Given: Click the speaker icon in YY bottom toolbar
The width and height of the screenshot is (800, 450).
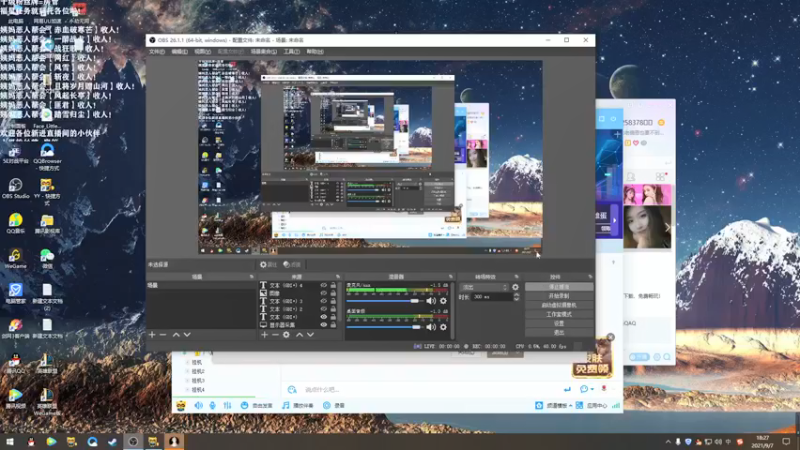Looking at the screenshot, I should [198, 405].
